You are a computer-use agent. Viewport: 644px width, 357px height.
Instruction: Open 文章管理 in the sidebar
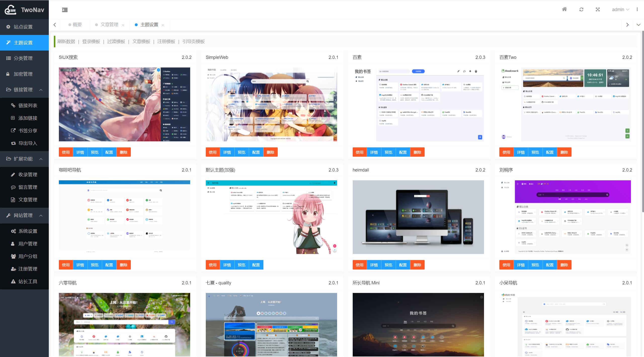tap(24, 200)
